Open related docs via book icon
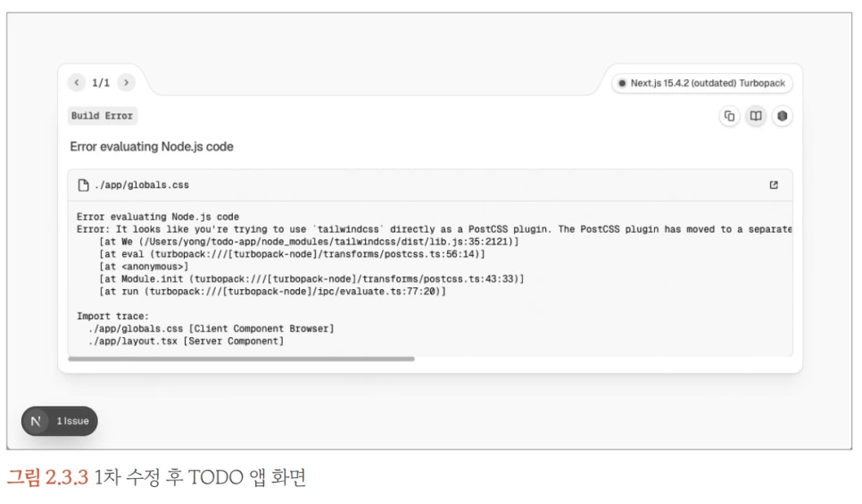Image resolution: width=862 pixels, height=504 pixels. tap(756, 116)
